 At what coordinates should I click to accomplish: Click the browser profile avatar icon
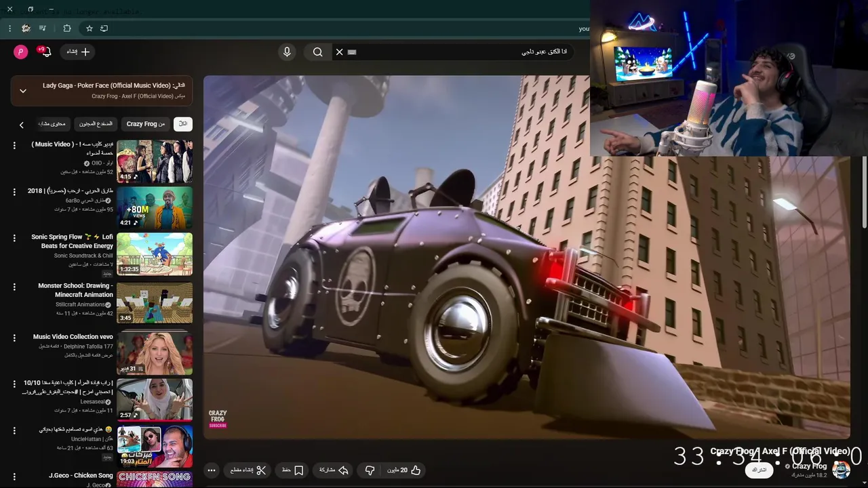(x=26, y=28)
